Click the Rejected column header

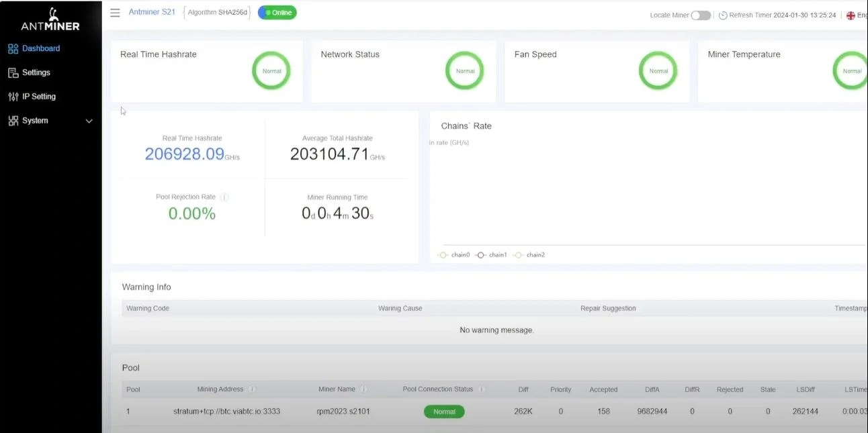coord(730,389)
